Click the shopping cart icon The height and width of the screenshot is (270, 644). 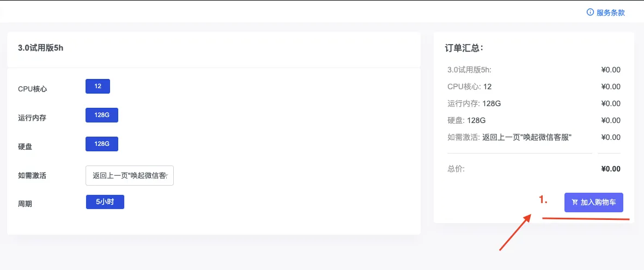point(575,202)
